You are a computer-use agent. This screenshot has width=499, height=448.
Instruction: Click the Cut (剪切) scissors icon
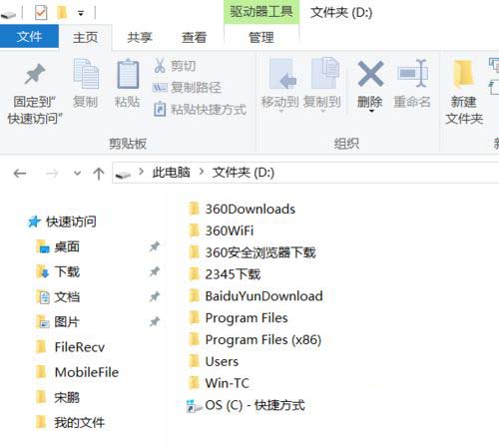point(160,66)
